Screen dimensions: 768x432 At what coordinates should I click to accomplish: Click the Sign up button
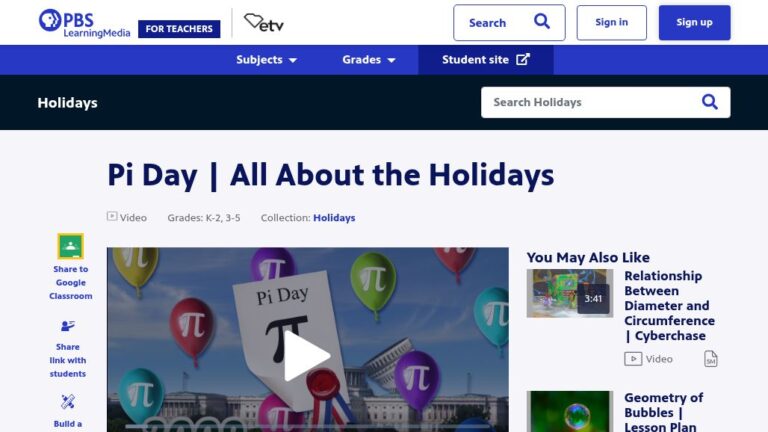coord(694,23)
